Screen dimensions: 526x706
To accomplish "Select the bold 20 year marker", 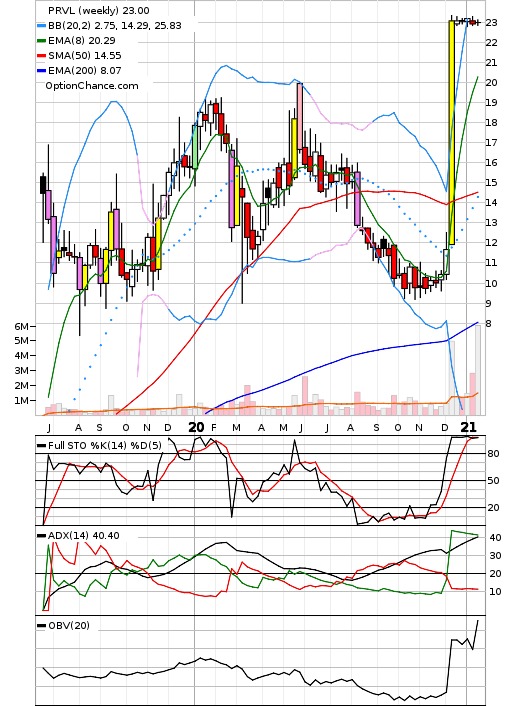I will coord(196,427).
